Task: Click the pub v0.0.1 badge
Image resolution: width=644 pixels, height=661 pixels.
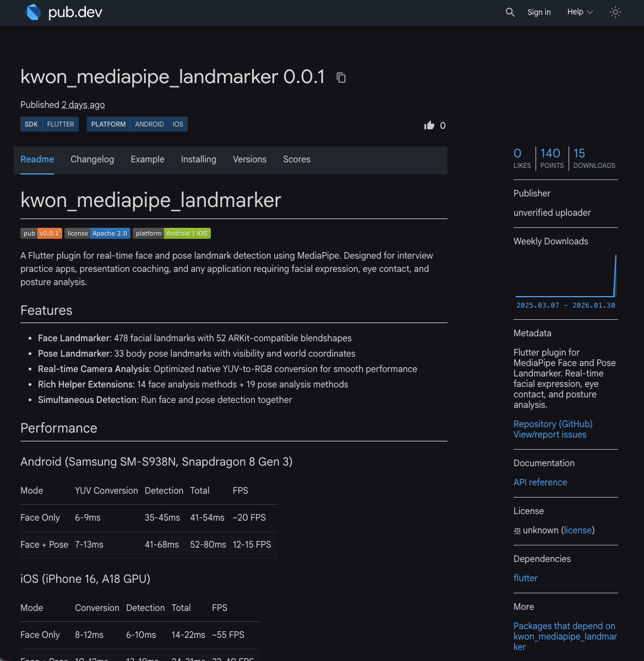Action: tap(41, 233)
